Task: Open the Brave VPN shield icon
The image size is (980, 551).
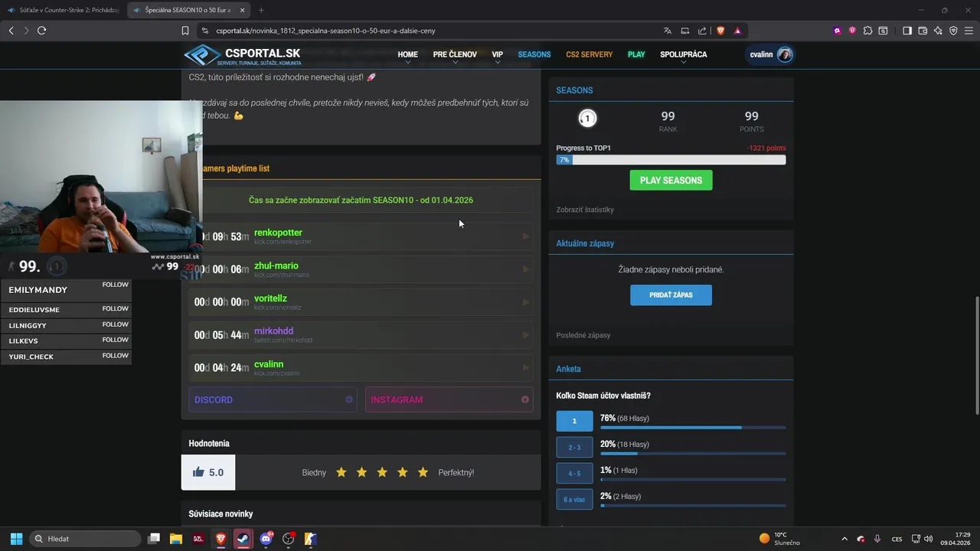Action: [x=953, y=31]
